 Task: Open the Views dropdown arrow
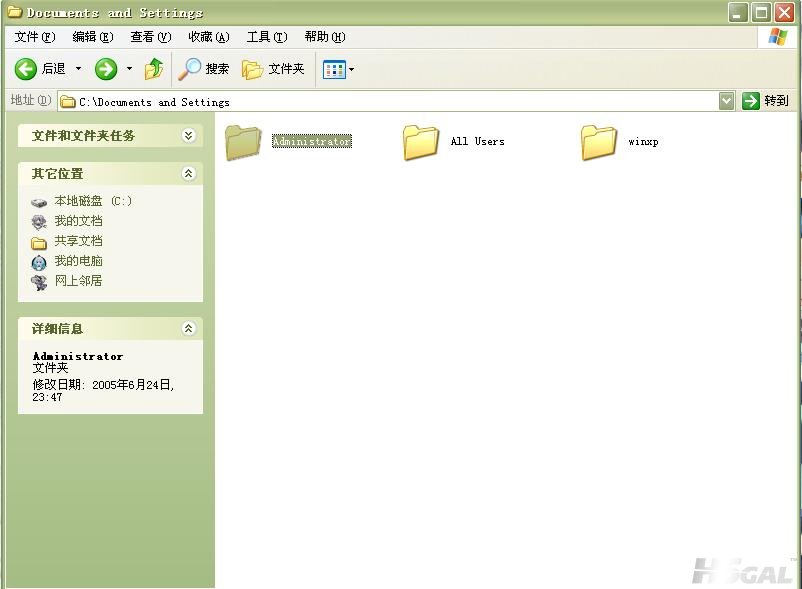click(351, 70)
